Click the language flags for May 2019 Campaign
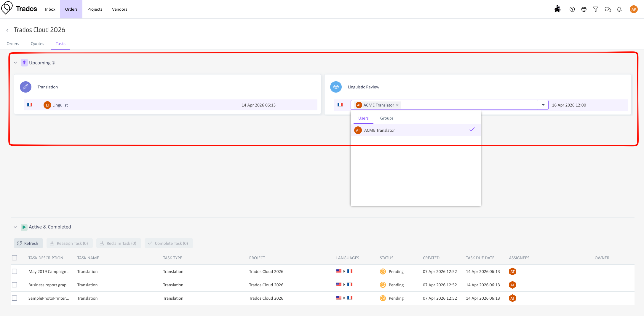The image size is (644, 316). [x=344, y=271]
